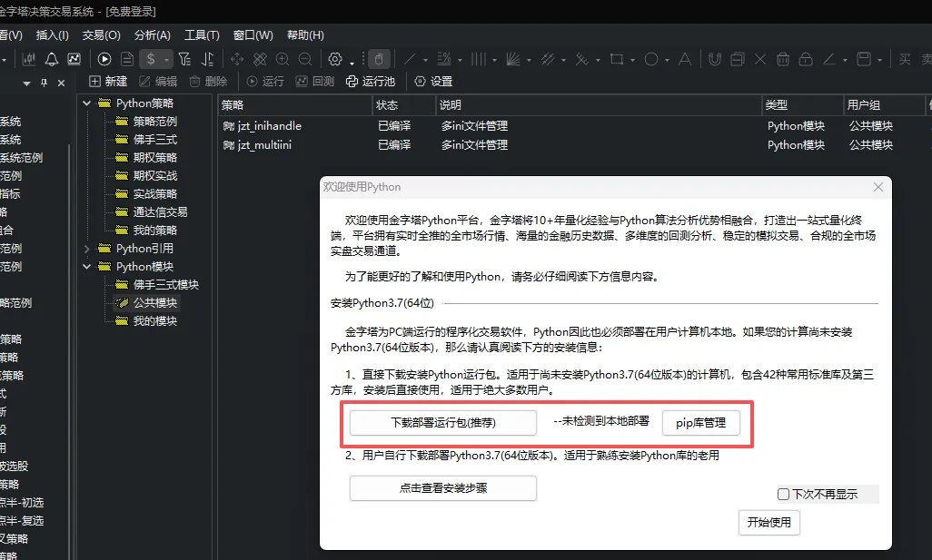932x560 pixels.
Task: Click the dollar sign toolbar icon
Action: click(x=151, y=59)
